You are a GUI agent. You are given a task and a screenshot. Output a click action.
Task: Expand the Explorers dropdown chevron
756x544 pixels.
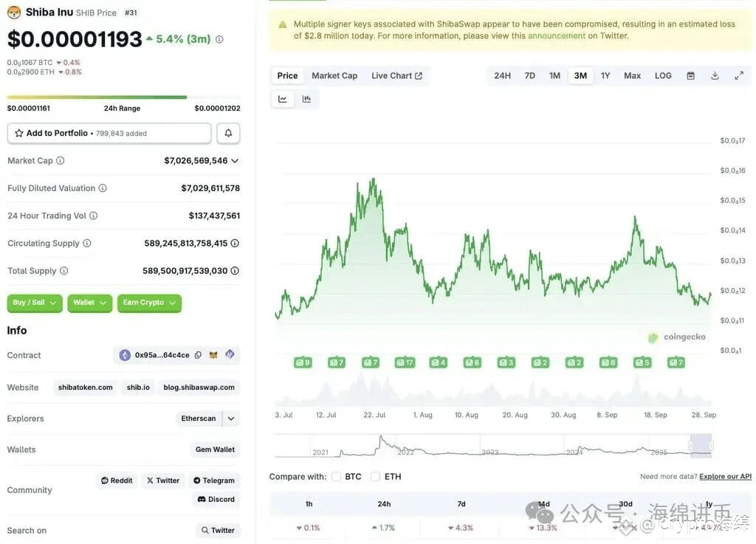(231, 419)
